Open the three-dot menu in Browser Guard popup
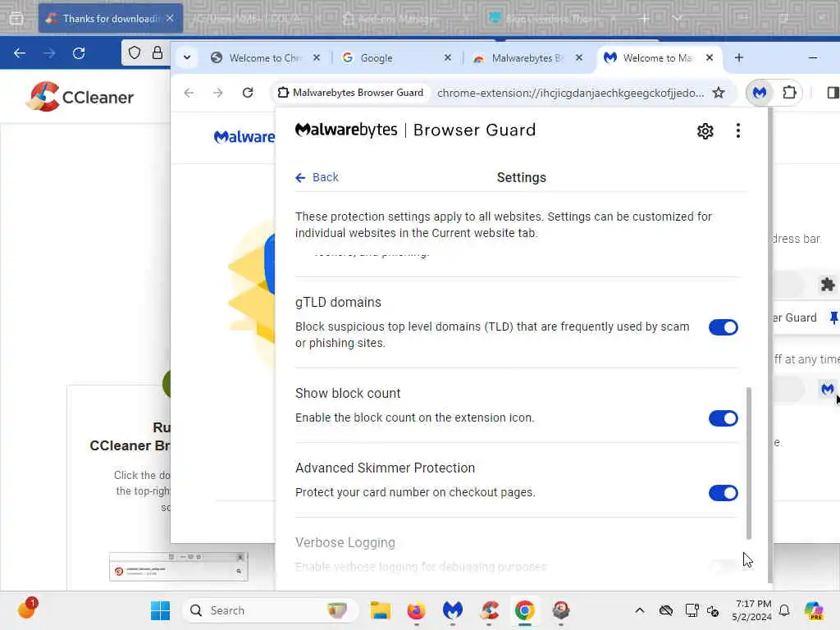 [738, 130]
